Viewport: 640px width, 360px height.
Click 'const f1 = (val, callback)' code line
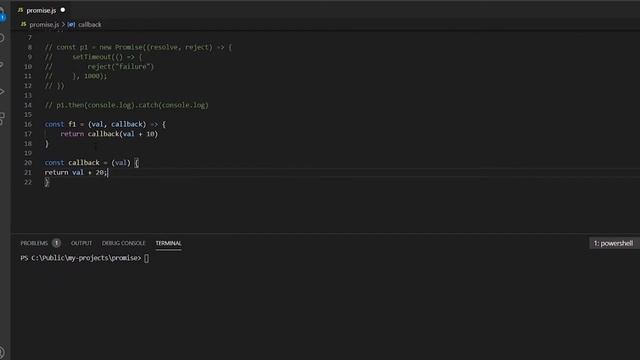105,124
